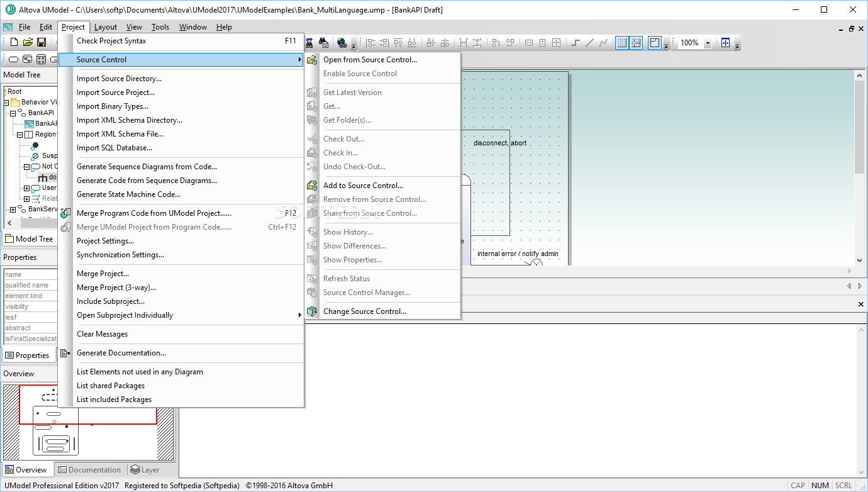Open the zoom percentage dropdown
868x492 pixels.
(708, 43)
